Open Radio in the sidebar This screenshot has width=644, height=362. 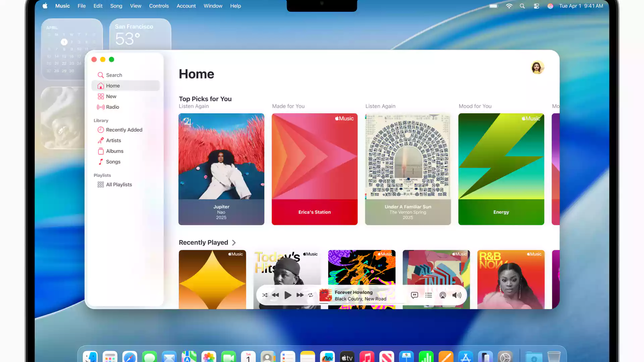pyautogui.click(x=125, y=107)
